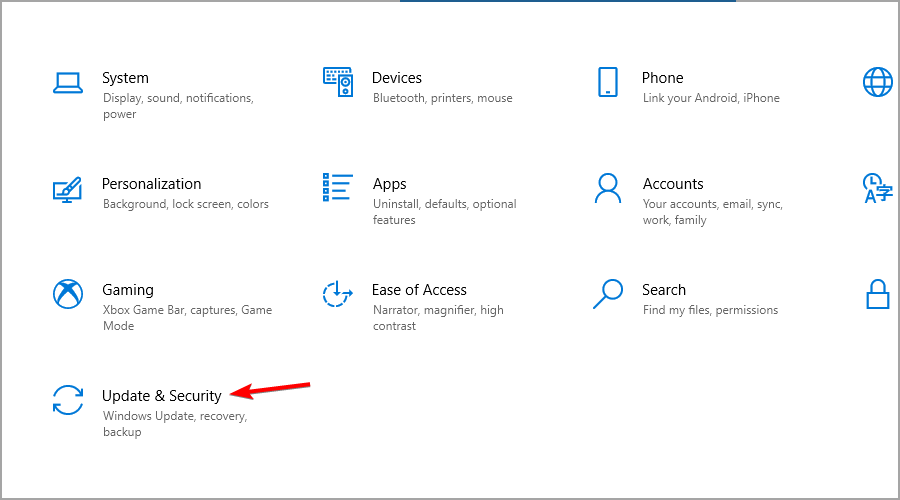Image resolution: width=900 pixels, height=500 pixels.
Task: Open the Accounts settings heading
Action: click(673, 184)
